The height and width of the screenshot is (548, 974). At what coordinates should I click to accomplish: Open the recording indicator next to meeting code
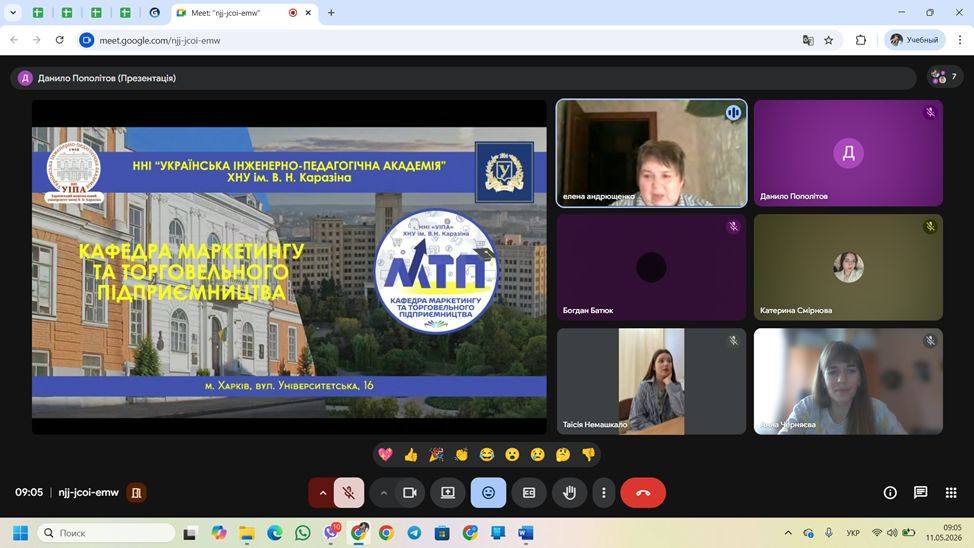pos(136,493)
